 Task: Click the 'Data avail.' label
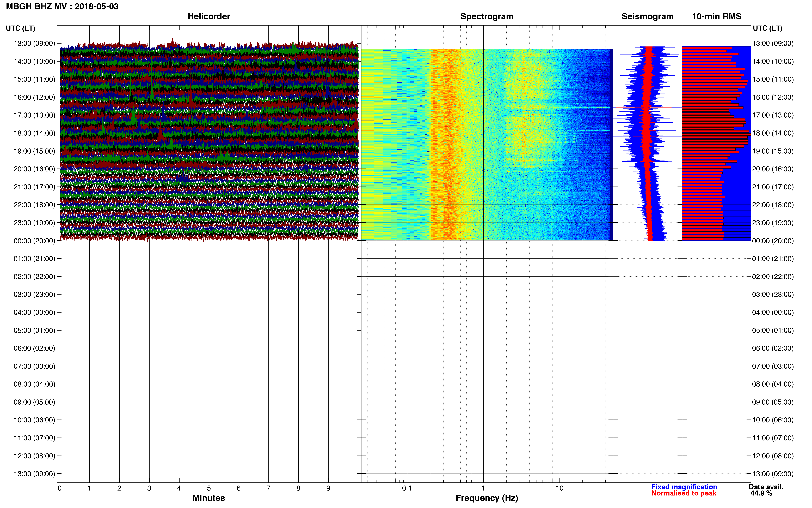[766, 487]
